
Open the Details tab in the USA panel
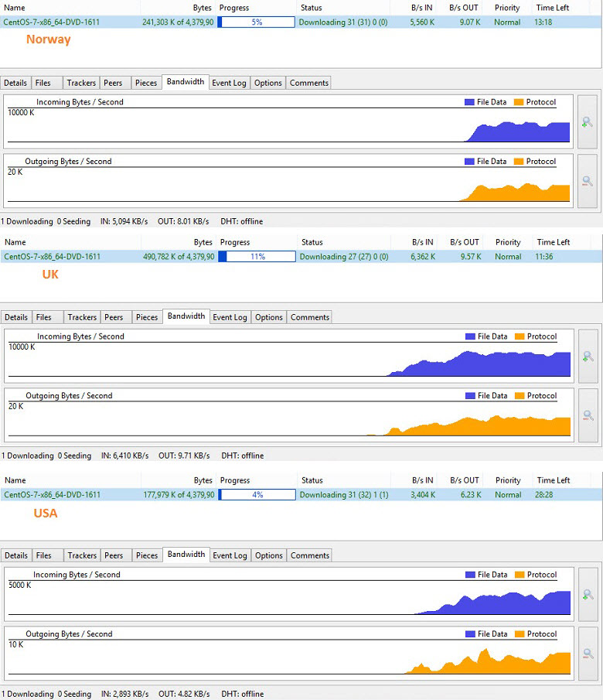click(16, 555)
